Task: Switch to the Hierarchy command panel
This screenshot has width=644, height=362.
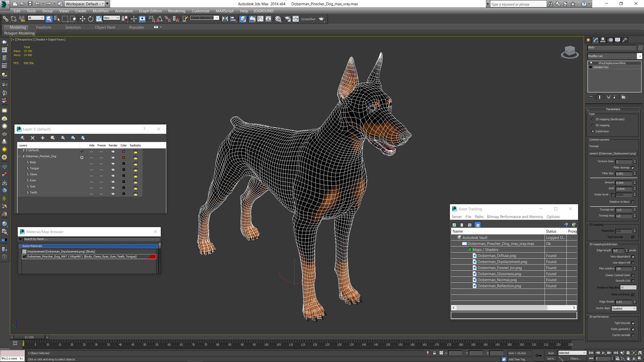Action: click(x=603, y=40)
